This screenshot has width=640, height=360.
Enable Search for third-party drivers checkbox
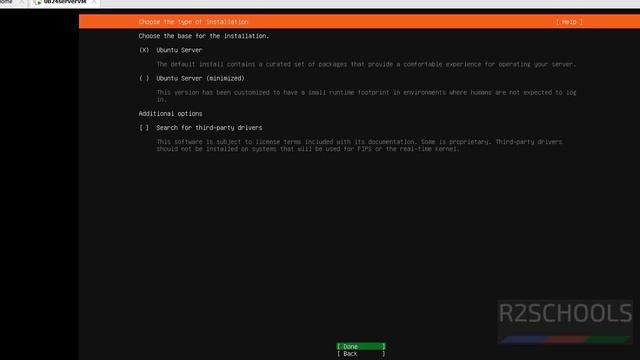coord(200,128)
